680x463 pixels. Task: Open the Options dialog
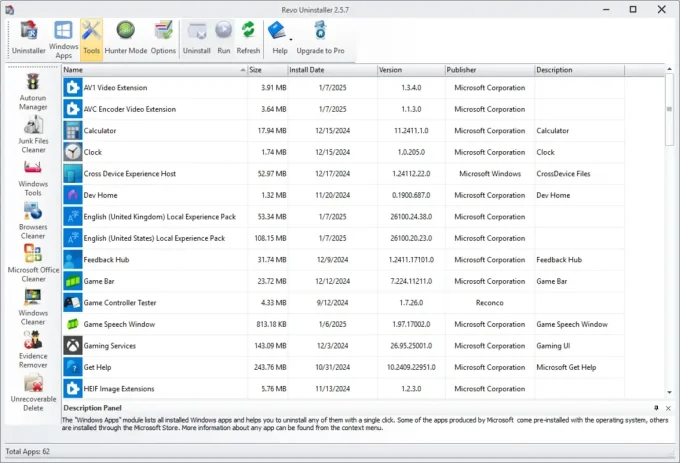click(x=163, y=38)
